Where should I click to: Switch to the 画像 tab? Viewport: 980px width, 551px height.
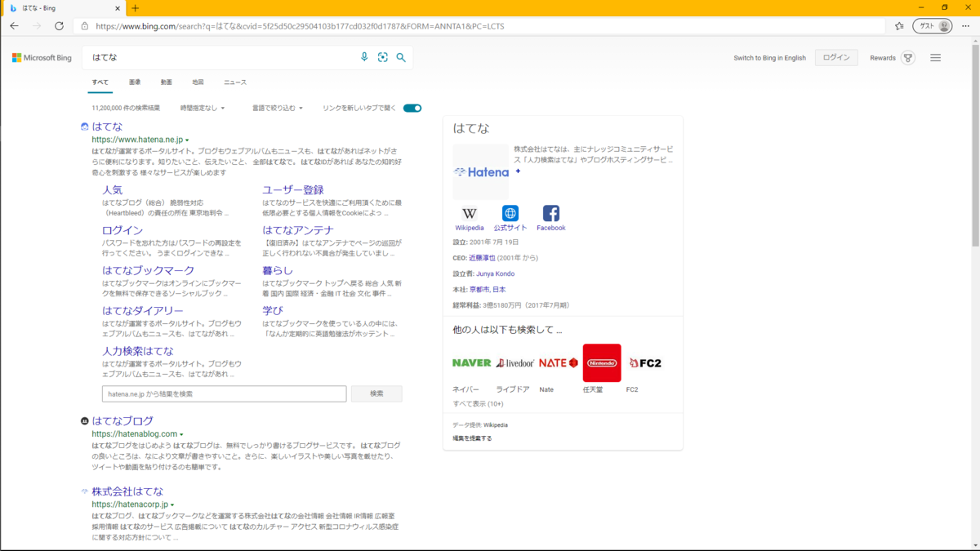click(135, 82)
